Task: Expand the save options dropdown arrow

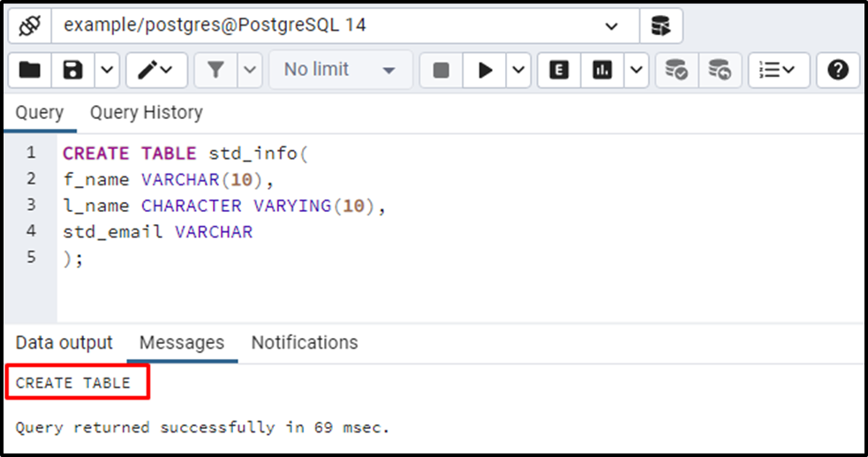Action: point(107,71)
